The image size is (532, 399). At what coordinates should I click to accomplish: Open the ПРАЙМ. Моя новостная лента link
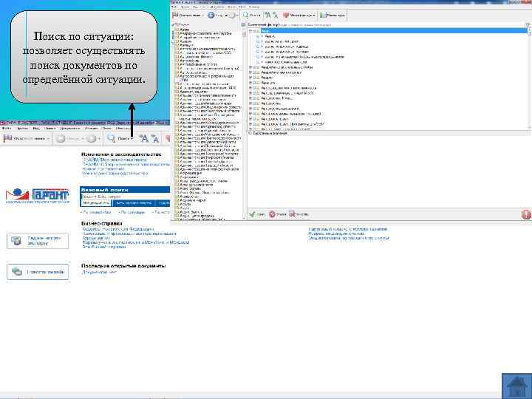click(115, 160)
